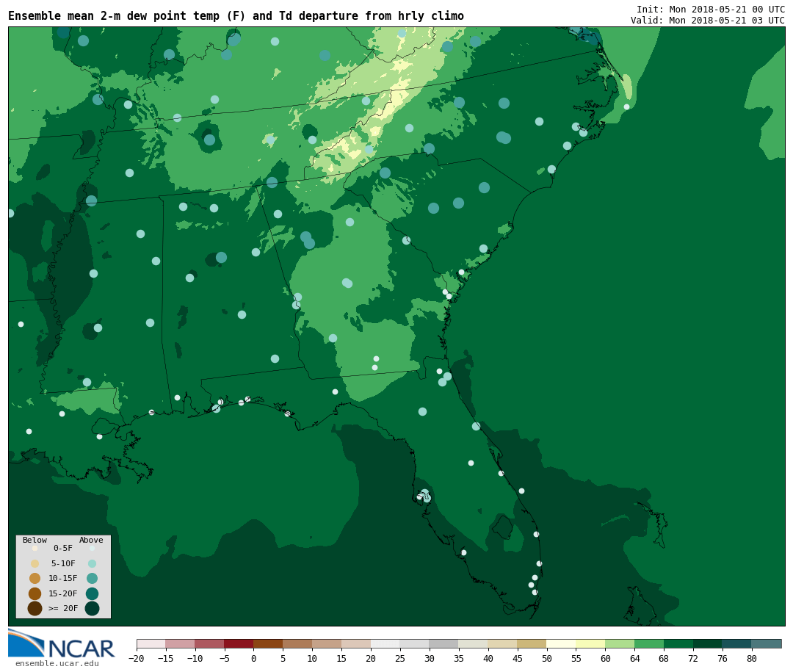Image resolution: width=793 pixels, height=672 pixels.
Task: Click the '0-5F' legend label
Action: click(63, 548)
